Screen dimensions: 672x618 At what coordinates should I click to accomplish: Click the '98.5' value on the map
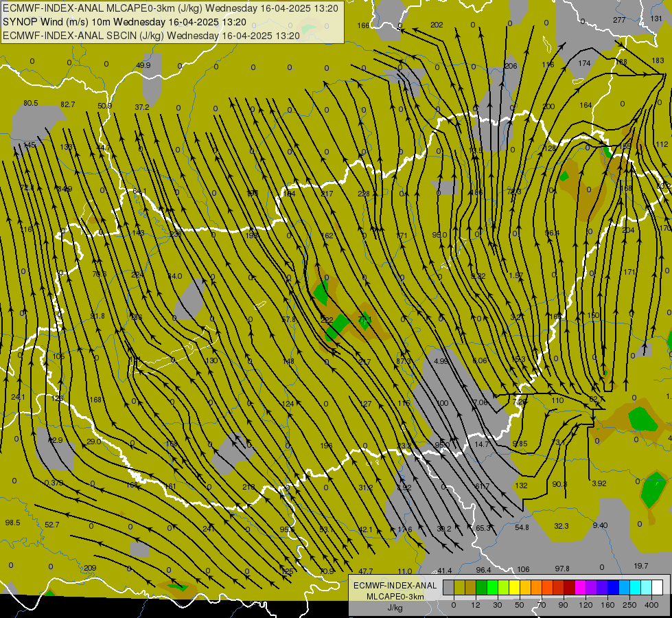coord(12,523)
